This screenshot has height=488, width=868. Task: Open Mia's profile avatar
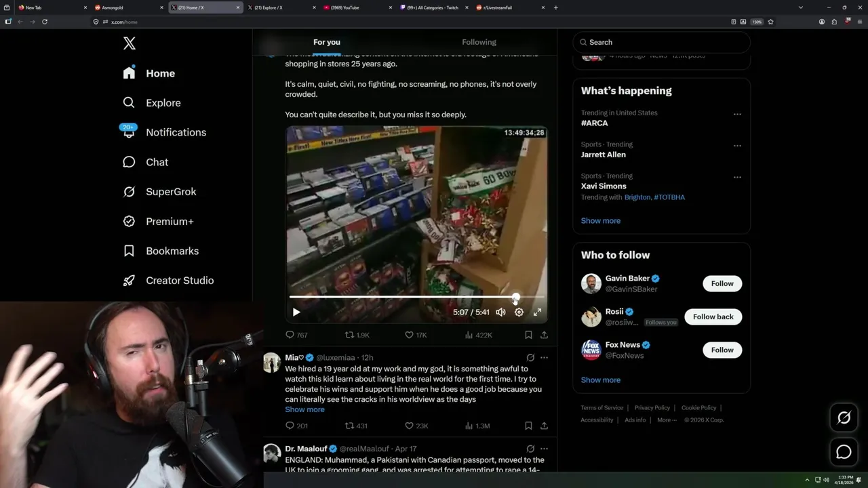272,363
